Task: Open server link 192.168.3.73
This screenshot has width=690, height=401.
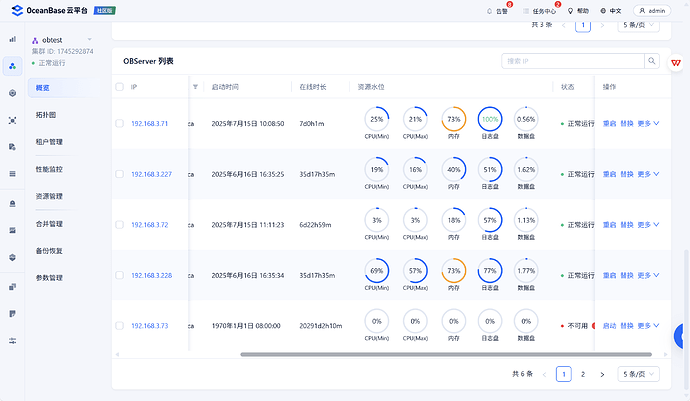Action: (x=150, y=326)
